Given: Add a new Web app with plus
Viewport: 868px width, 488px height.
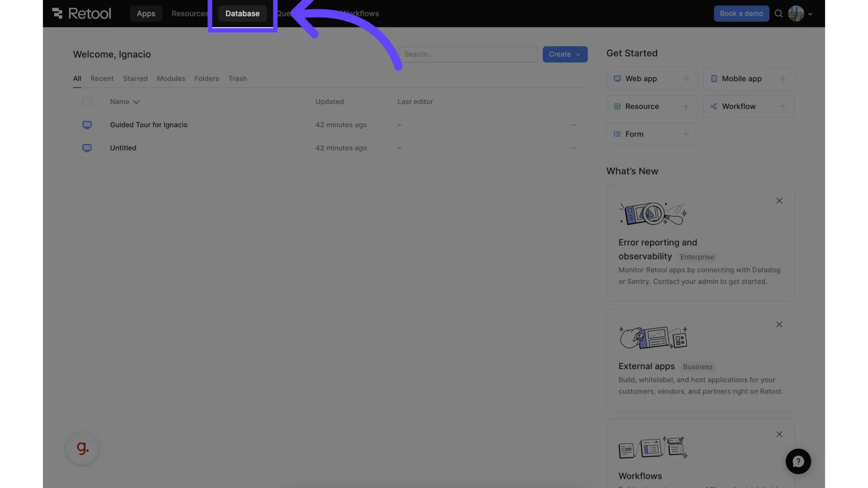Looking at the screenshot, I should 686,79.
